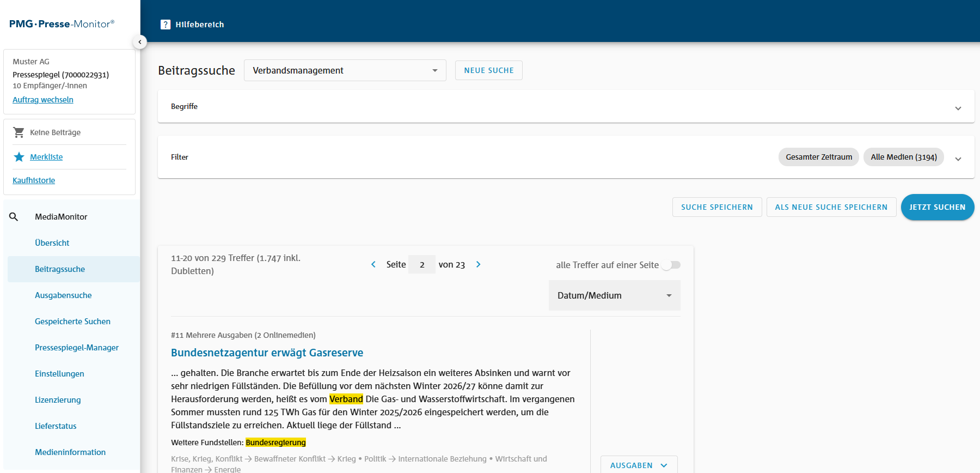The image size is (980, 473).
Task: Click the page number input field
Action: [x=422, y=264]
